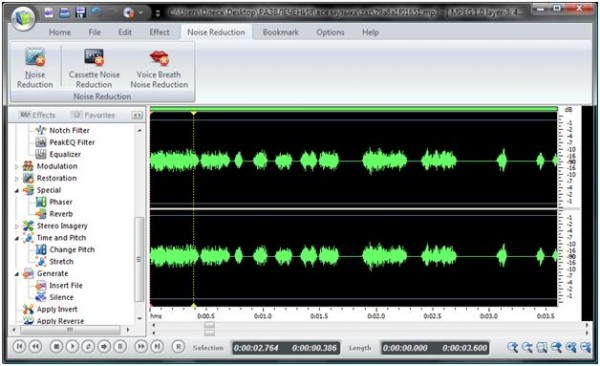Click the yellow playhead marker atop waveform
This screenshot has width=600, height=366.
click(194, 113)
